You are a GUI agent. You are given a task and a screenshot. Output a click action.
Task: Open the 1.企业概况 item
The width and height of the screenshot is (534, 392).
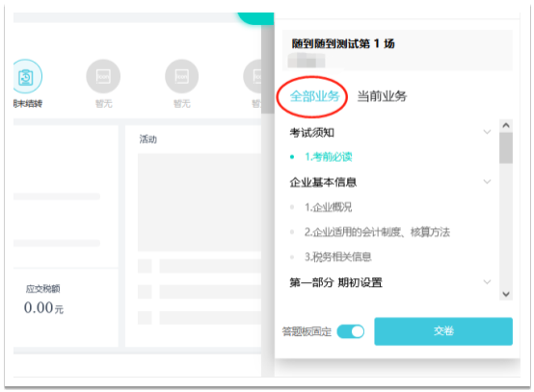[329, 207]
